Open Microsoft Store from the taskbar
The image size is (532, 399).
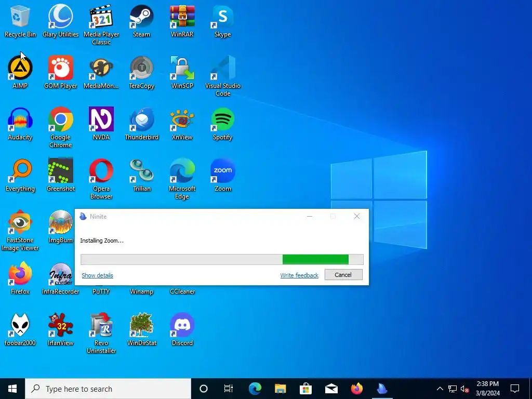tap(305, 389)
